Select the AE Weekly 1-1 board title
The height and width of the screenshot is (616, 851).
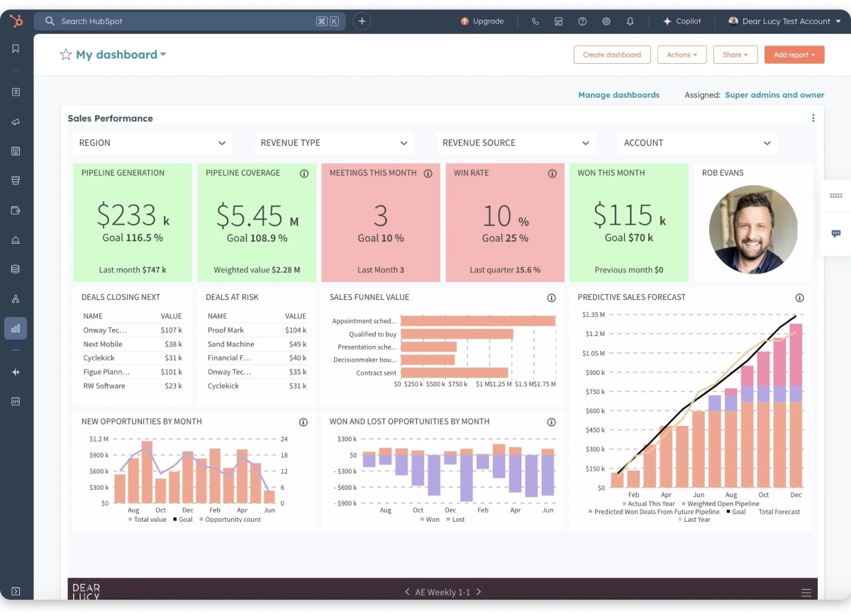443,592
